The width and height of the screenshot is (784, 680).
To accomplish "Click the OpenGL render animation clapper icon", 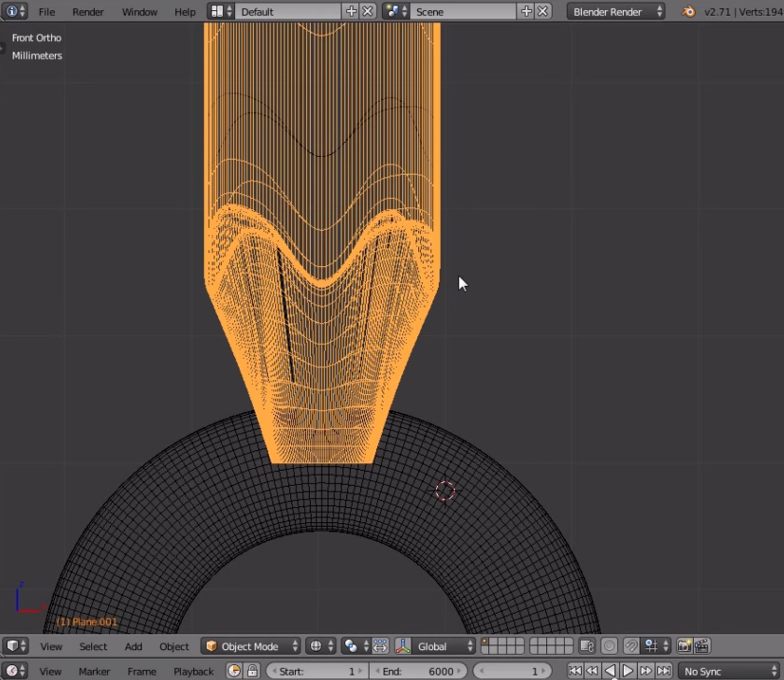I will tap(702, 646).
